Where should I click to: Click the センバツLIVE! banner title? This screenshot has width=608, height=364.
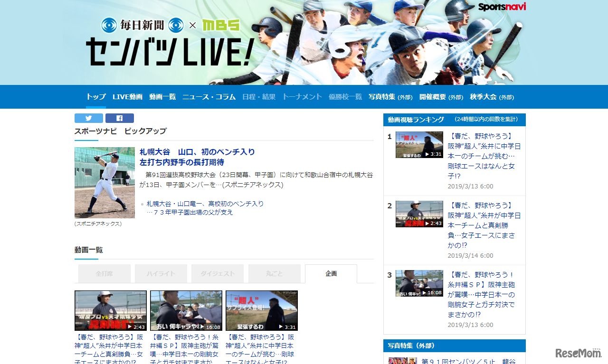pyautogui.click(x=170, y=52)
